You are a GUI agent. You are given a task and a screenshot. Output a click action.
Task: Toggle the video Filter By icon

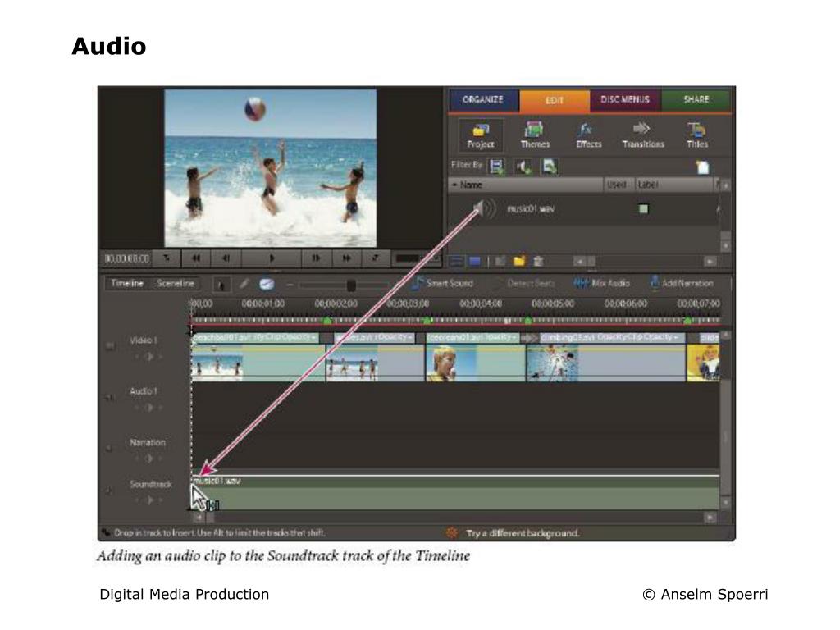point(496,167)
